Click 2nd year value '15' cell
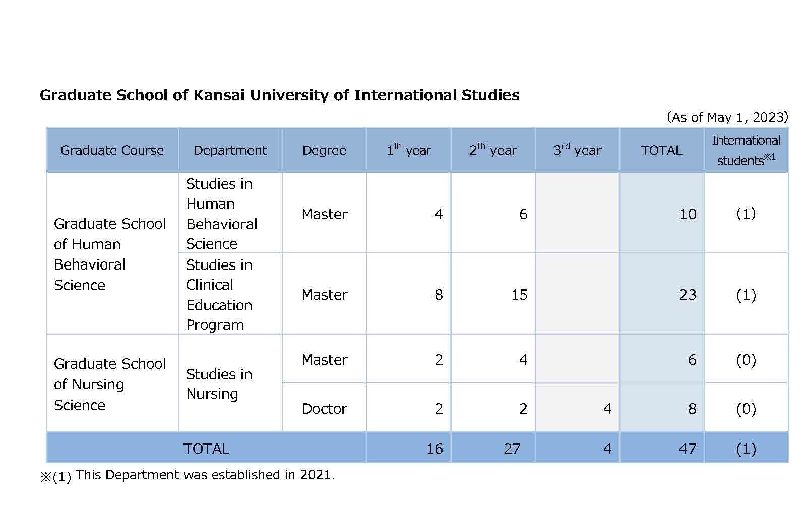The width and height of the screenshot is (806, 532). pyautogui.click(x=493, y=294)
